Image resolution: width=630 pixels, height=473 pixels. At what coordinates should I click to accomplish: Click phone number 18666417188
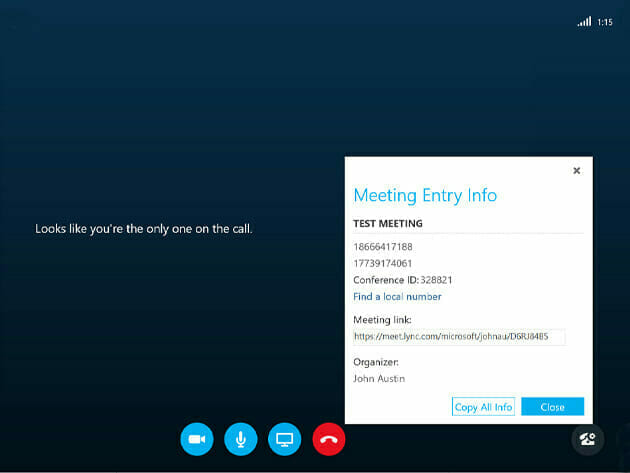[382, 247]
